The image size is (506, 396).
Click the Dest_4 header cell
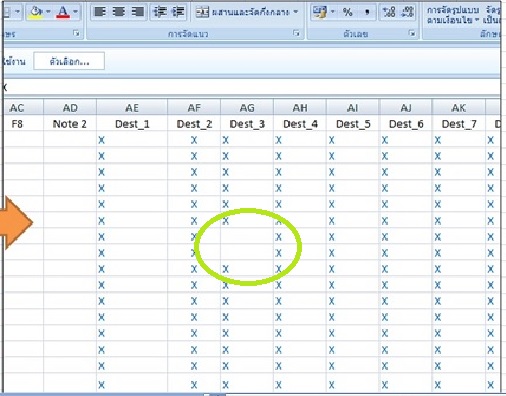click(300, 124)
